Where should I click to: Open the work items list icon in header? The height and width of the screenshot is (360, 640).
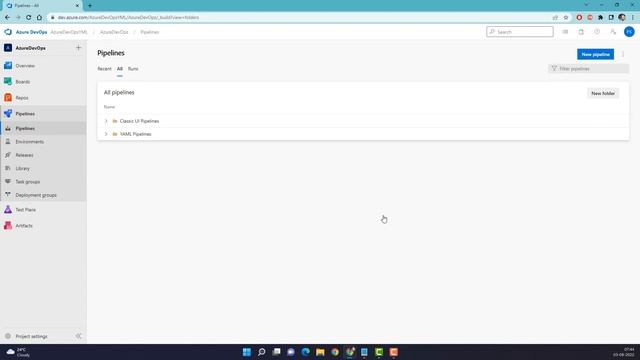565,32
